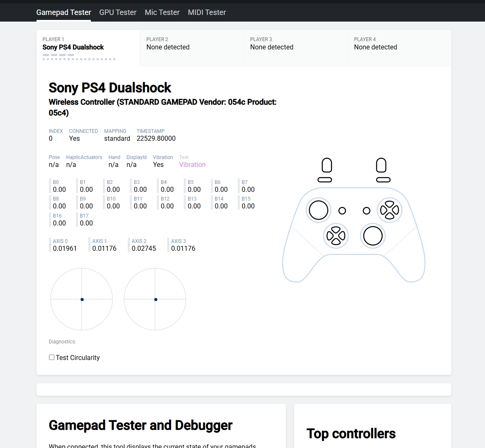This screenshot has width=485, height=448.
Task: Click the B0 button value
Action: pos(59,189)
